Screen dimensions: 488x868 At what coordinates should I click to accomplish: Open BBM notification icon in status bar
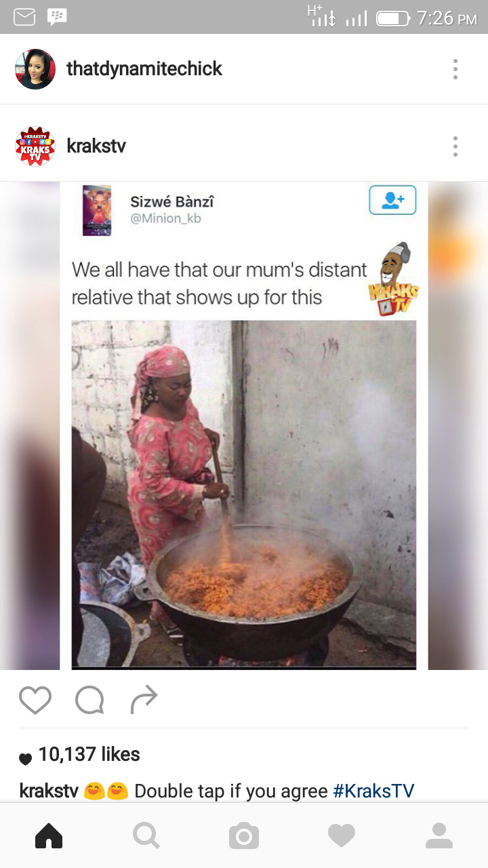[58, 17]
